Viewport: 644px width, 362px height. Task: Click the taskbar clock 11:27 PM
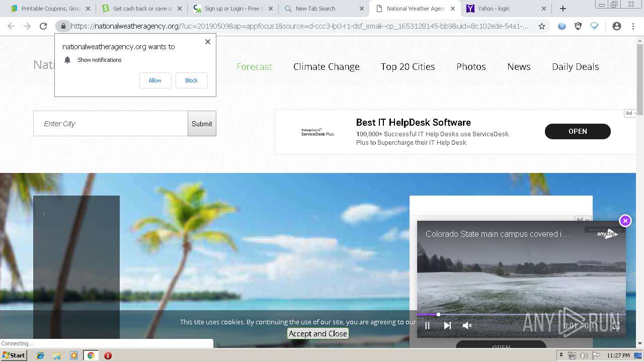click(618, 355)
